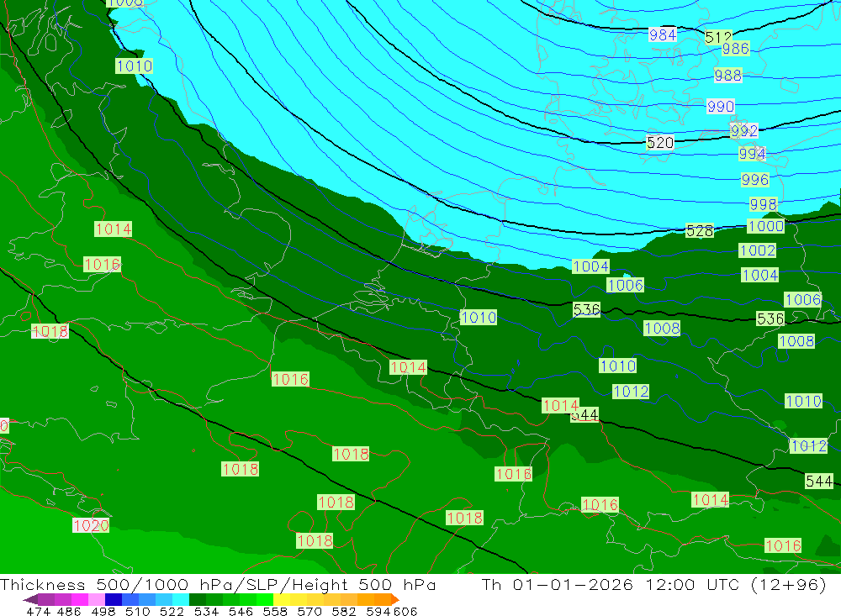
Task: Click the forecast step '(12+96)' text
Action: (x=789, y=584)
